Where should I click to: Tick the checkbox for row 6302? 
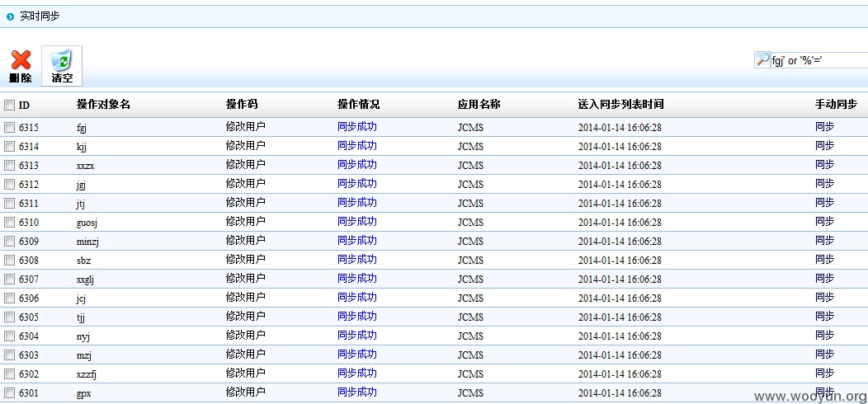pos(9,374)
